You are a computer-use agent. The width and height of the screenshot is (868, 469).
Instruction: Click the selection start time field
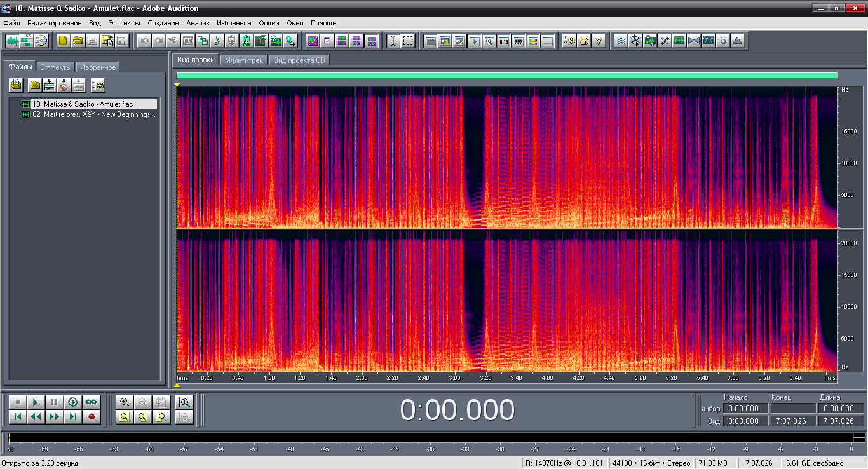[x=744, y=409]
